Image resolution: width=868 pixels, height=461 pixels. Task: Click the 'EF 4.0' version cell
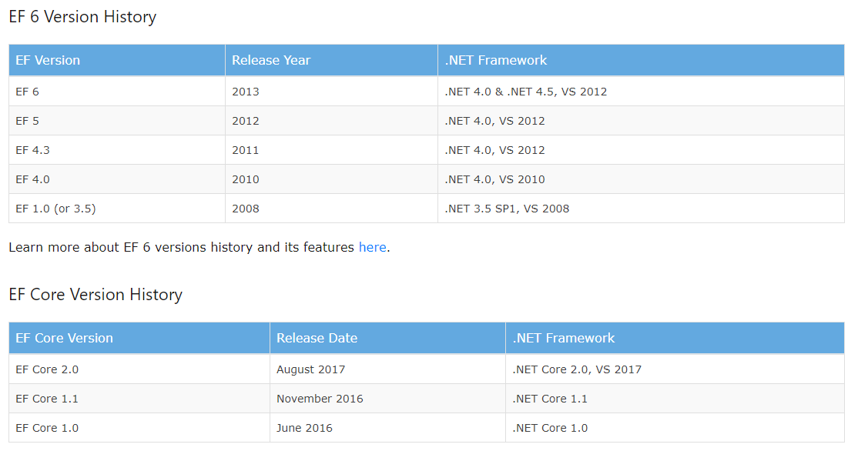point(117,179)
